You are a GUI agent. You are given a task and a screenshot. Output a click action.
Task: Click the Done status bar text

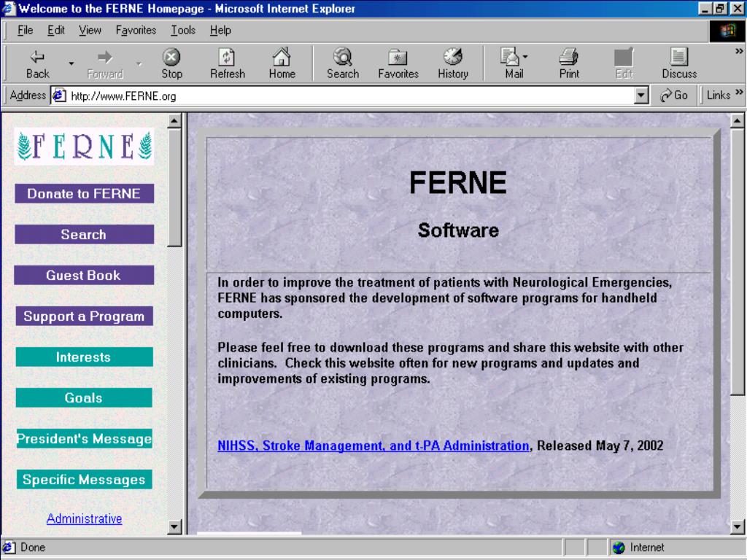tap(33, 547)
